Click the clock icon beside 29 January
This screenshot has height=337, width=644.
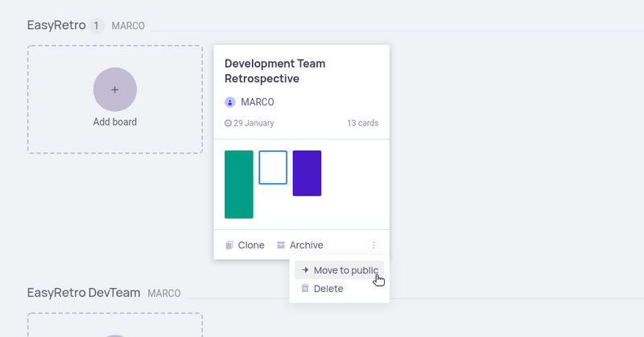coord(229,124)
